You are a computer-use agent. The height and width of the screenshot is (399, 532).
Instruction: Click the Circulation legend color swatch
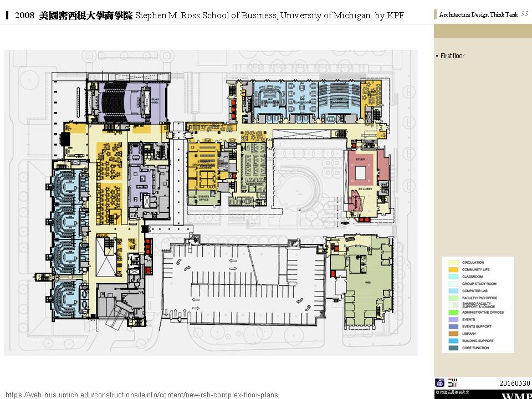tap(452, 263)
